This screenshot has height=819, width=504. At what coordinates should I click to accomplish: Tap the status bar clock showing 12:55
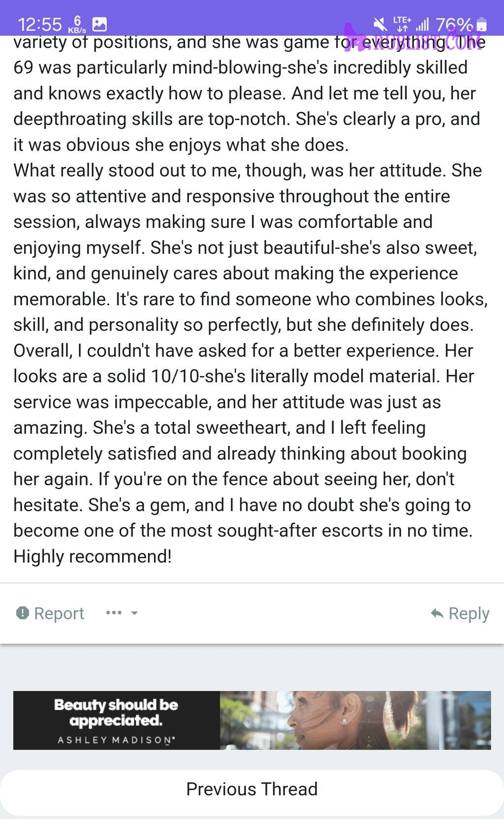point(40,24)
